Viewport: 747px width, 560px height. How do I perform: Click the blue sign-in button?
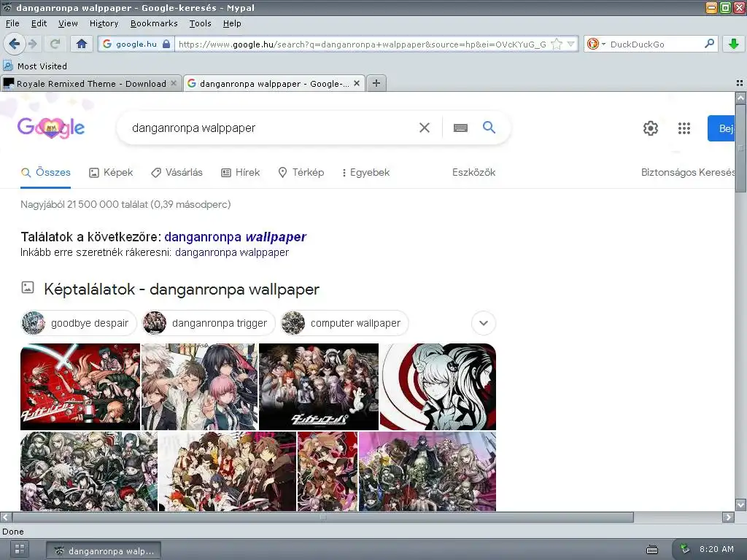coord(721,128)
